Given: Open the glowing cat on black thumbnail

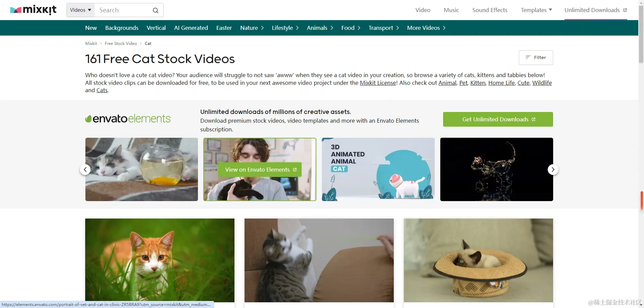Looking at the screenshot, I should coord(496,169).
